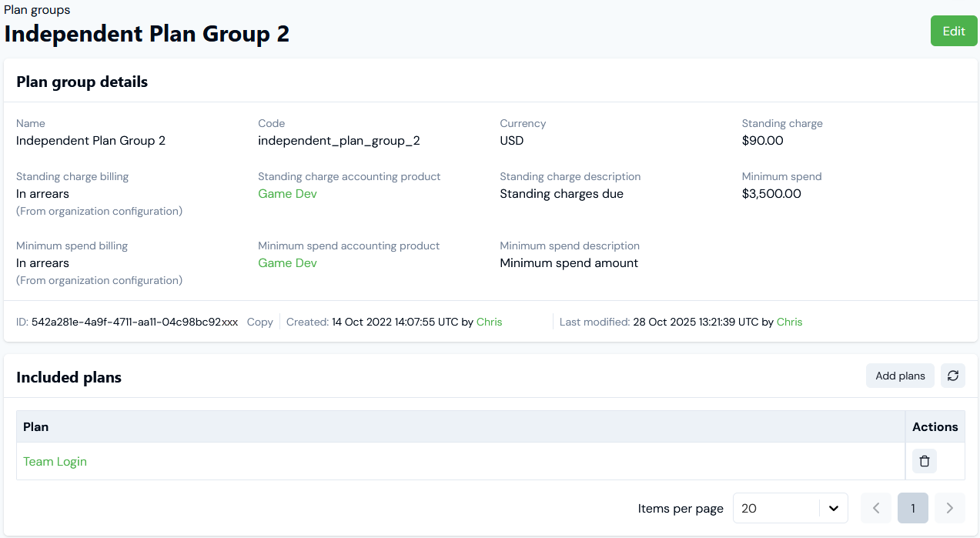Open the Items per page dropdown
This screenshot has width=980, height=538.
790,508
